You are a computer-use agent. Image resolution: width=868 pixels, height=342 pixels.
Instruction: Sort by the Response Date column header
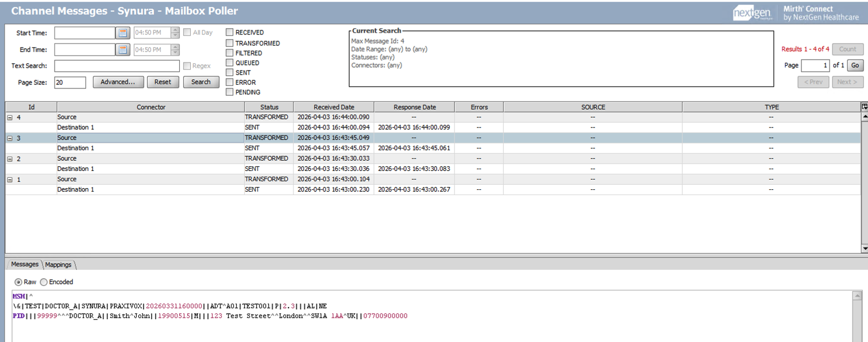tap(414, 107)
